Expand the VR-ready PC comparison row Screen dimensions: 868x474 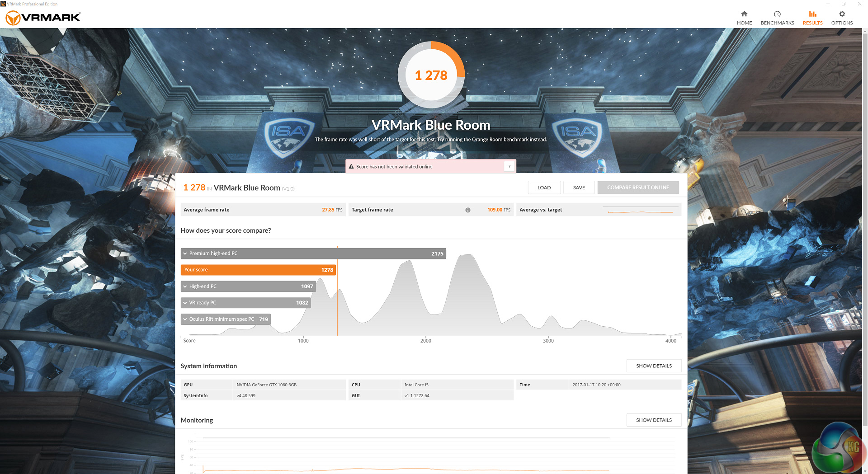[246, 303]
